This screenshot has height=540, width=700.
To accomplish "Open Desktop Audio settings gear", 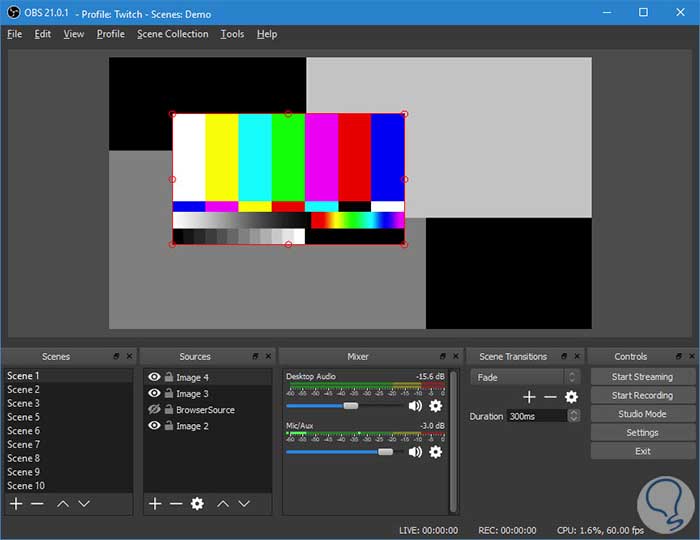I will 435,406.
